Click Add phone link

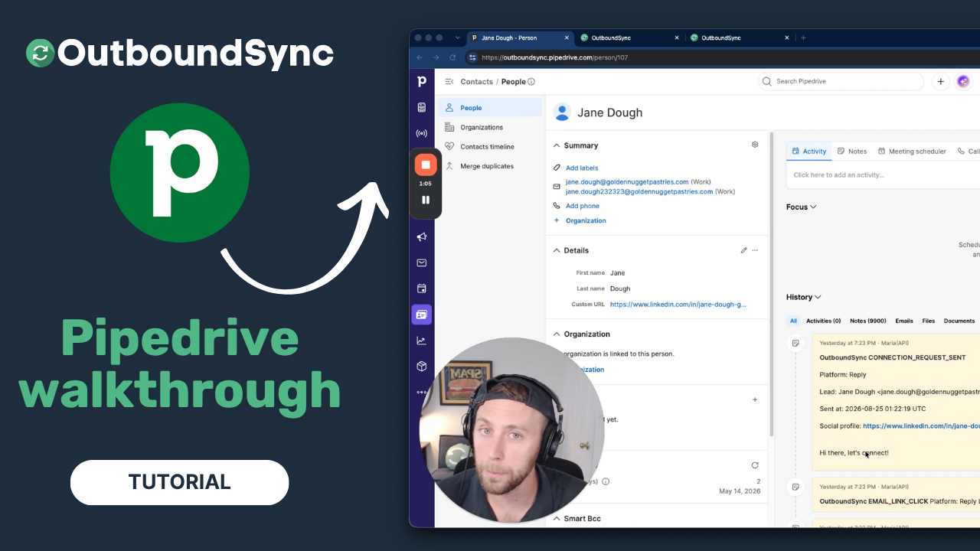[583, 206]
